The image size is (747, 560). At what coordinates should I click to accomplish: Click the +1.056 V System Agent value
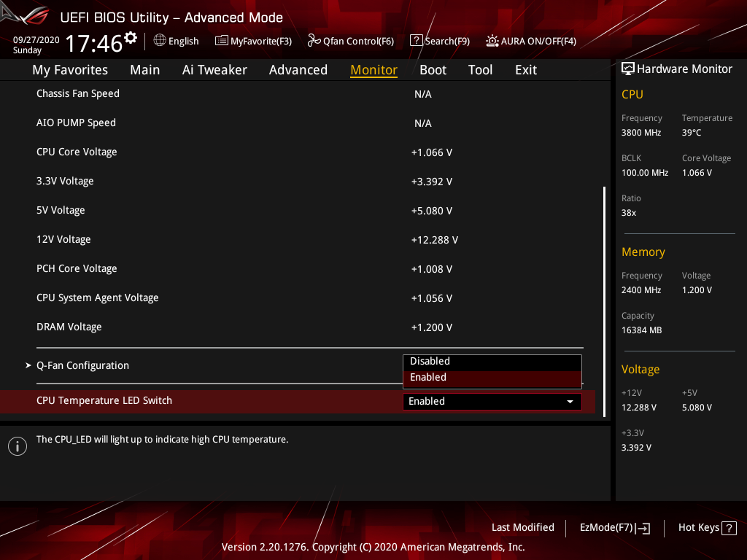click(432, 298)
